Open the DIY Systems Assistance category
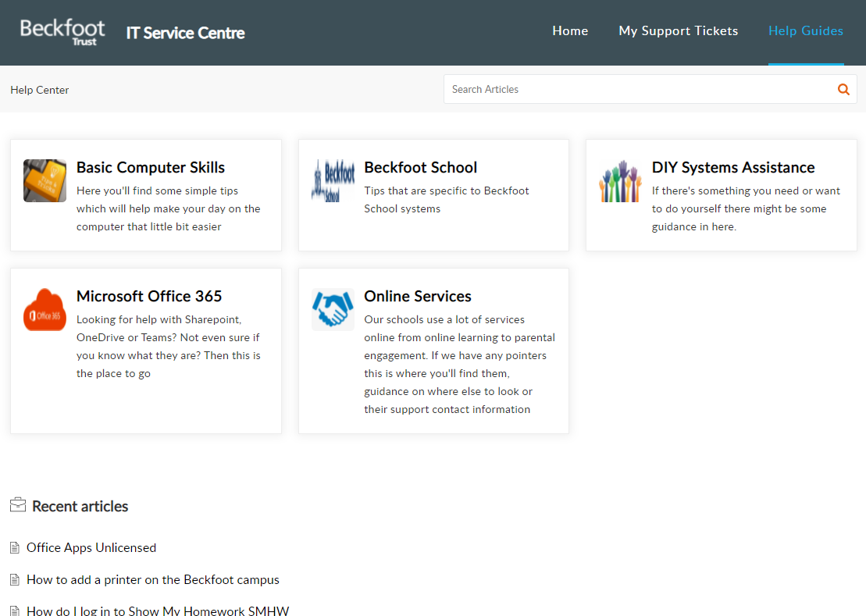Viewport: 866px width, 616px height. coord(733,167)
